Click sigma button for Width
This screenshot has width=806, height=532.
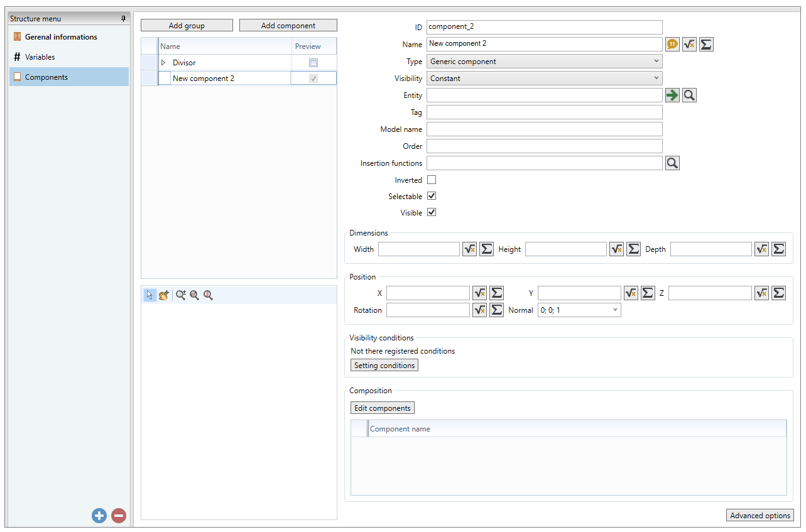pos(486,249)
